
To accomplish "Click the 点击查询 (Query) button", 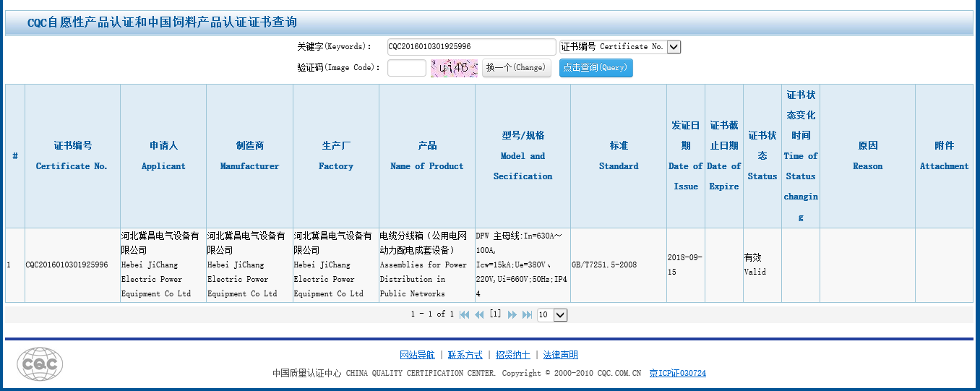I will (x=596, y=68).
